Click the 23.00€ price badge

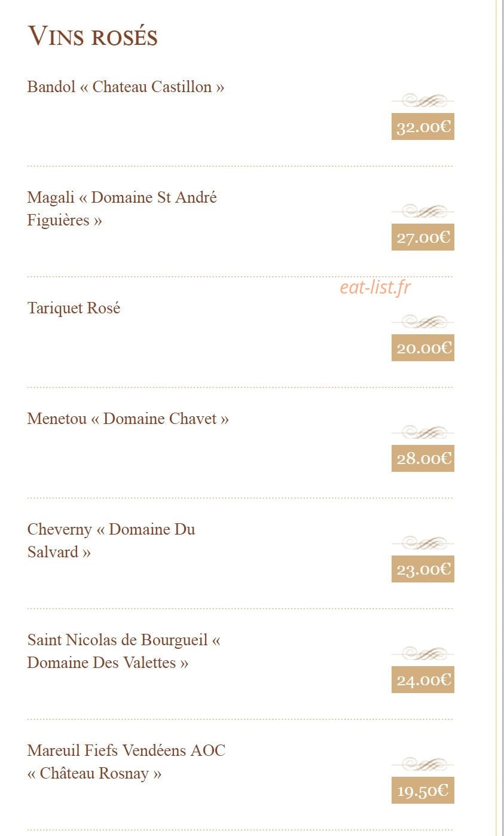[x=423, y=569]
